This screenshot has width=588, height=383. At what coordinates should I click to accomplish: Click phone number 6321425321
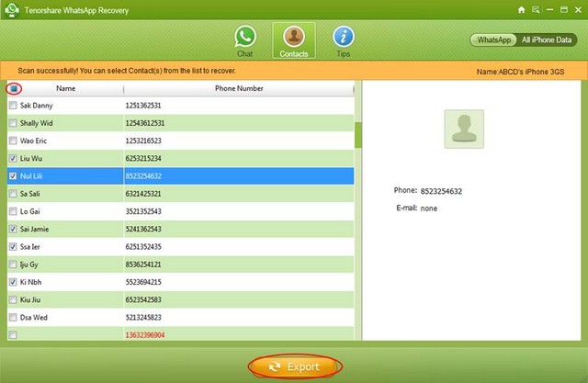143,194
